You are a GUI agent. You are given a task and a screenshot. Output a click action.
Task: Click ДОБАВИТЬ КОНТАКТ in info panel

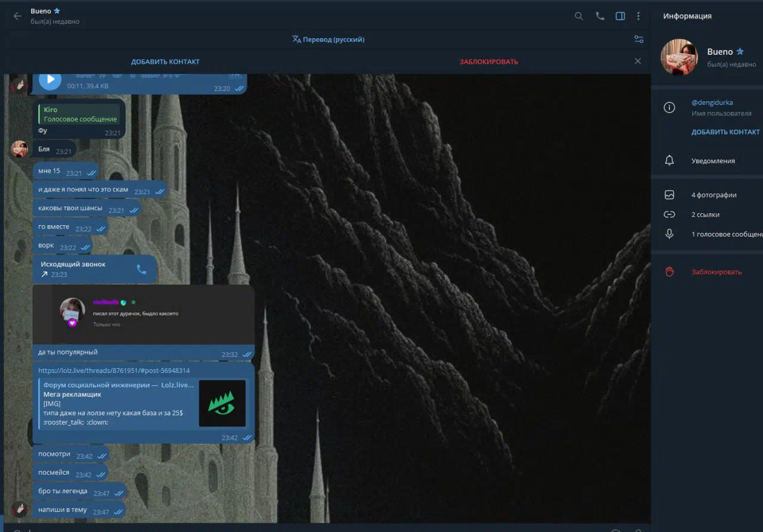[725, 132]
